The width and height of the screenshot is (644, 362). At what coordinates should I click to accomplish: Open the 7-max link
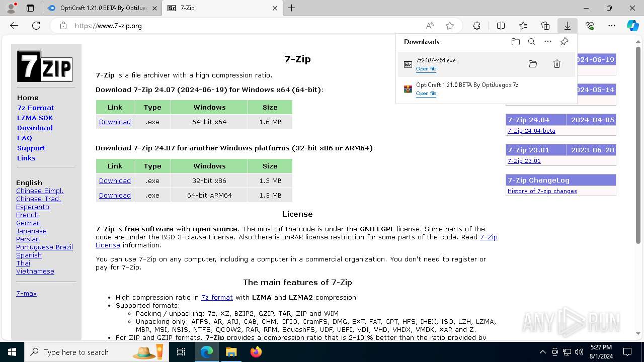tap(26, 294)
